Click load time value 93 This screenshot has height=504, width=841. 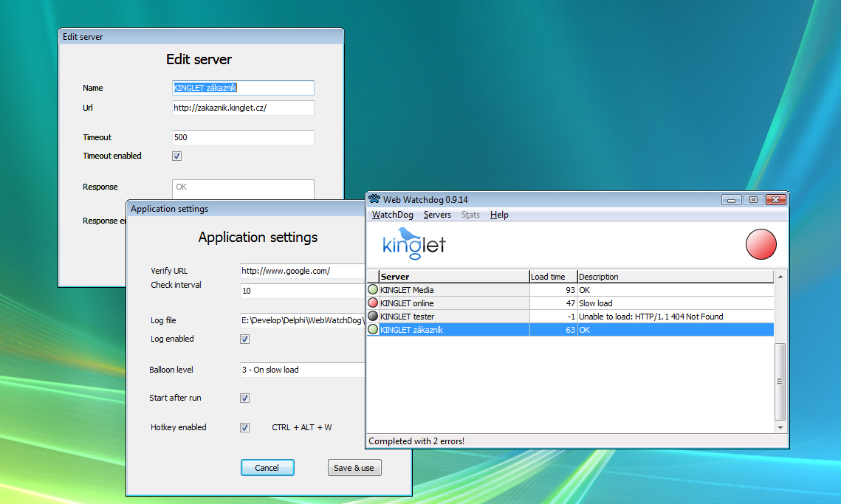click(x=570, y=289)
